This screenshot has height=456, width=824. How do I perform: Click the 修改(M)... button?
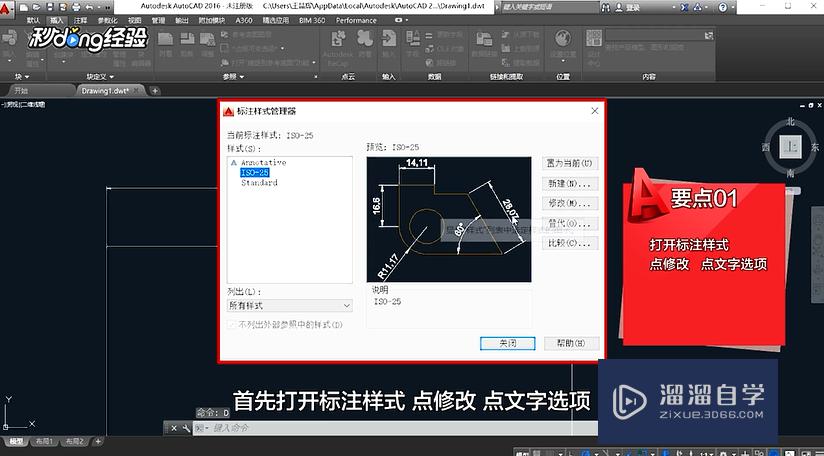570,203
